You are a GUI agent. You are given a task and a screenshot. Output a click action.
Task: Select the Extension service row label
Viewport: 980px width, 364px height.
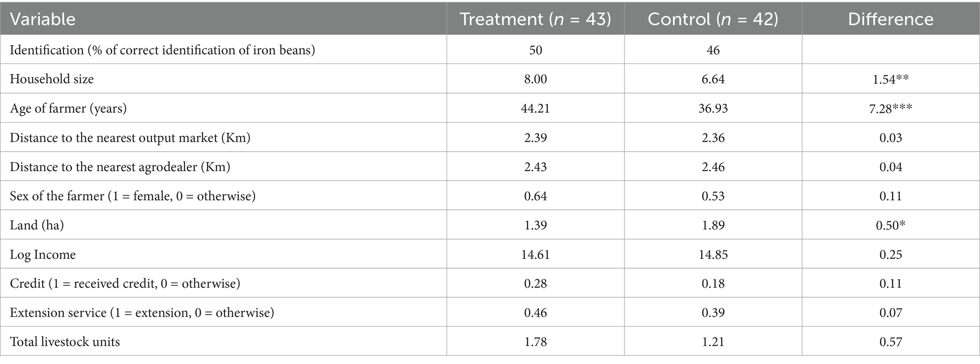pos(142,313)
